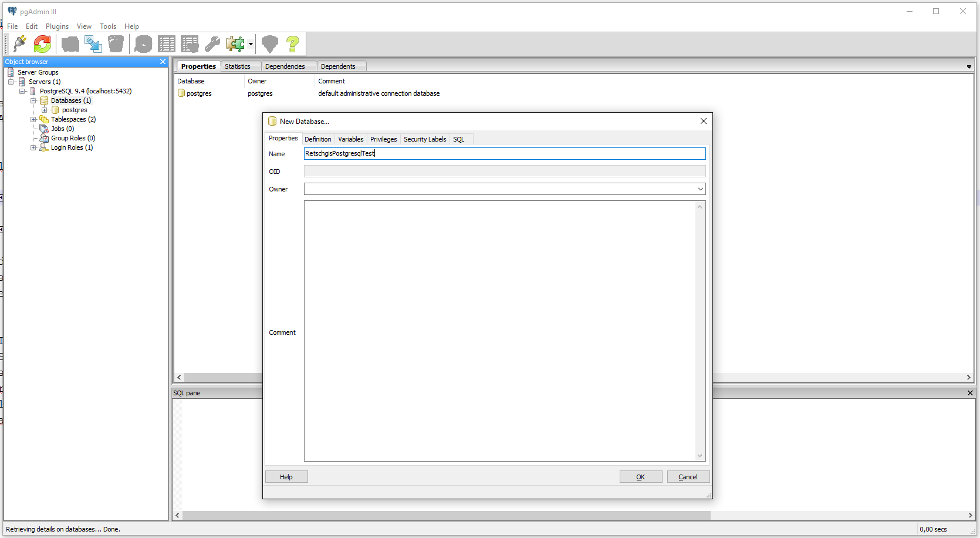This screenshot has width=980, height=538.
Task: Open the Plugins menu
Action: coord(57,26)
